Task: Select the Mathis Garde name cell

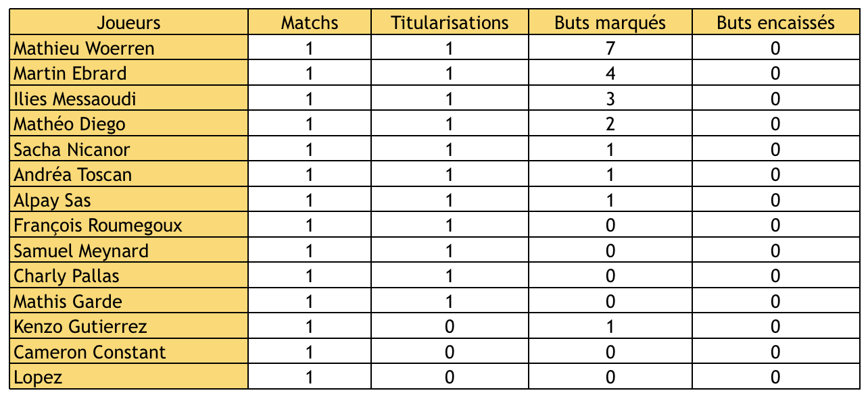Action: 68,302
